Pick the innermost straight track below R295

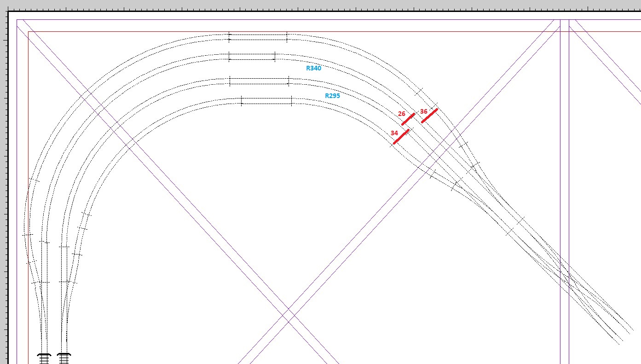click(x=266, y=101)
